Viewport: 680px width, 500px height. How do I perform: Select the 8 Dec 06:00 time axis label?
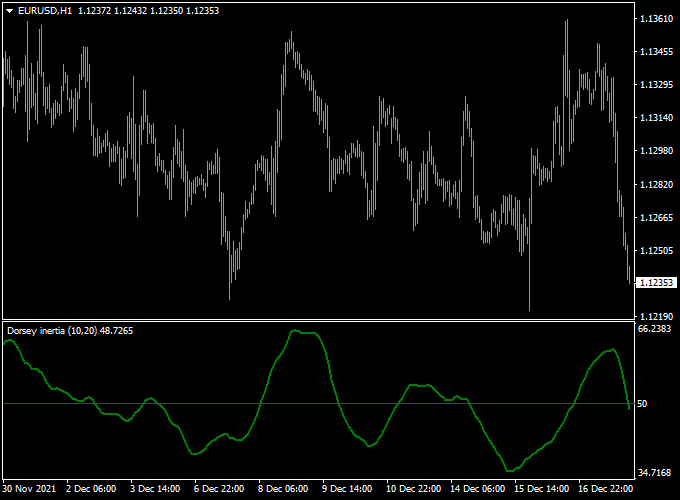click(283, 489)
